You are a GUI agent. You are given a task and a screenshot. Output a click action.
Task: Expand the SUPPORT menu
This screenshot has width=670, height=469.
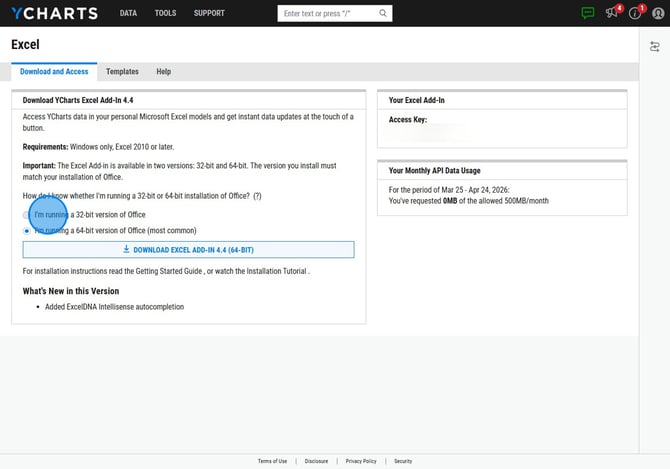pos(209,14)
